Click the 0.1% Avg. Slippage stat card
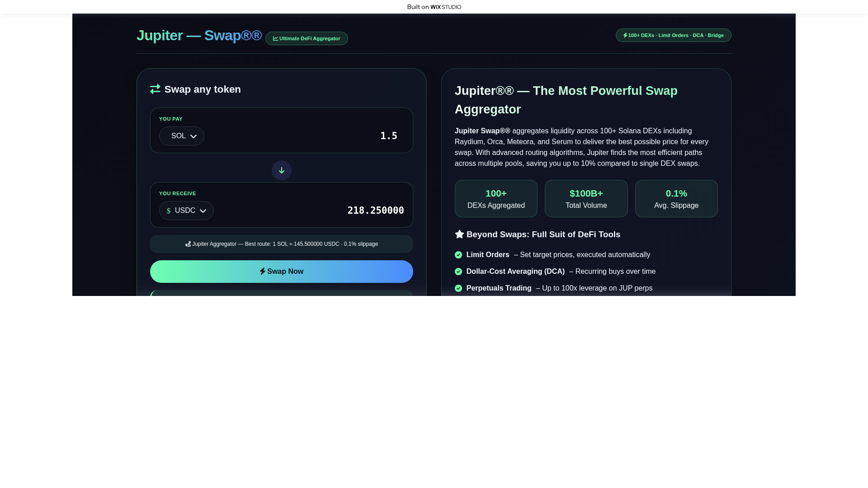The image size is (868, 488). 676,199
